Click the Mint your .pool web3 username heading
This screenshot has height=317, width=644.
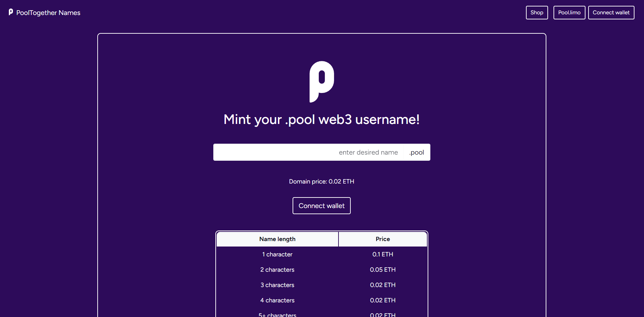321,120
